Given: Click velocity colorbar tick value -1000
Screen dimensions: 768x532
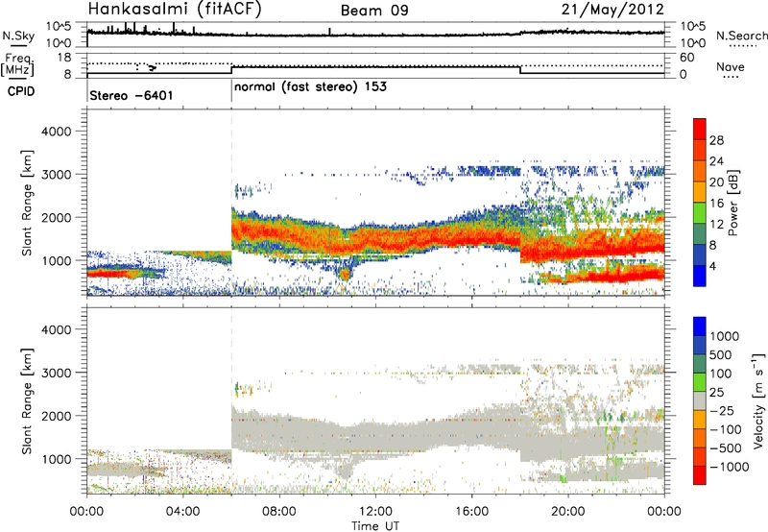Looking at the screenshot, I should 729,467.
